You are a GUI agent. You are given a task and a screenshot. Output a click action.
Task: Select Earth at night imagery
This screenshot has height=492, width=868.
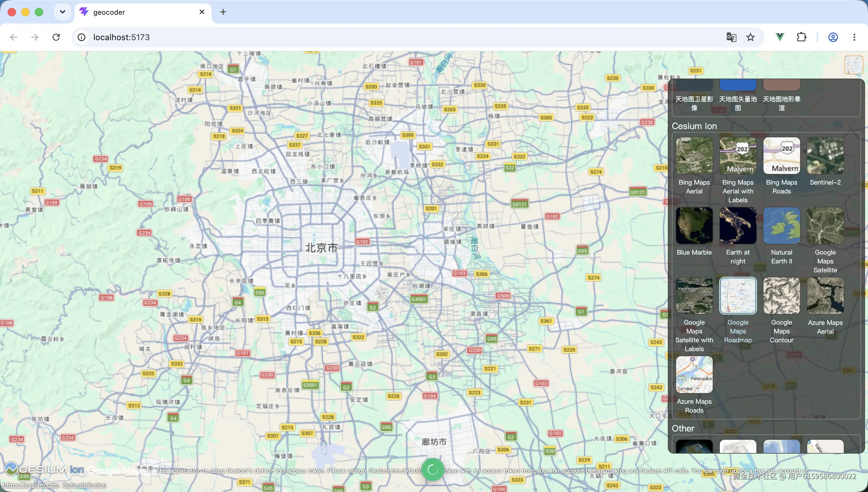(738, 236)
